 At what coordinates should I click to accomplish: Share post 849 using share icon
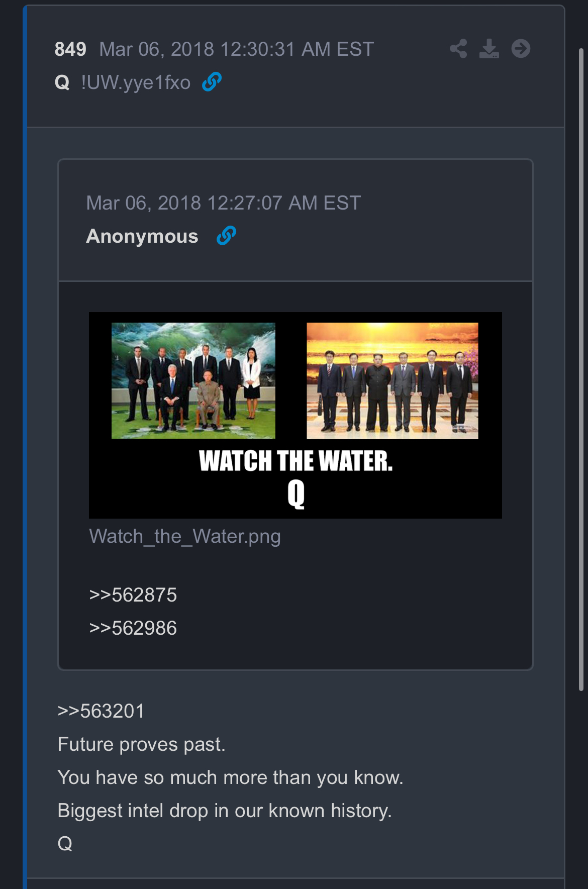(458, 49)
